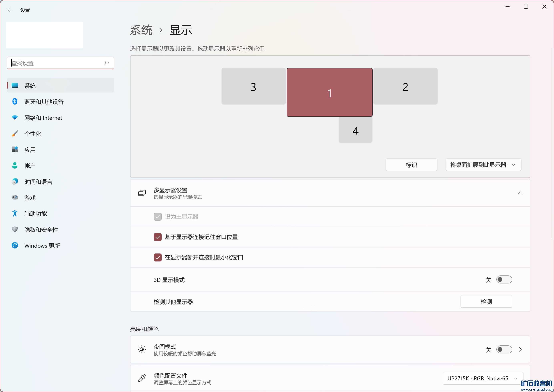Uncheck 基于显示器连接记住窗口位置 checkbox

[158, 237]
